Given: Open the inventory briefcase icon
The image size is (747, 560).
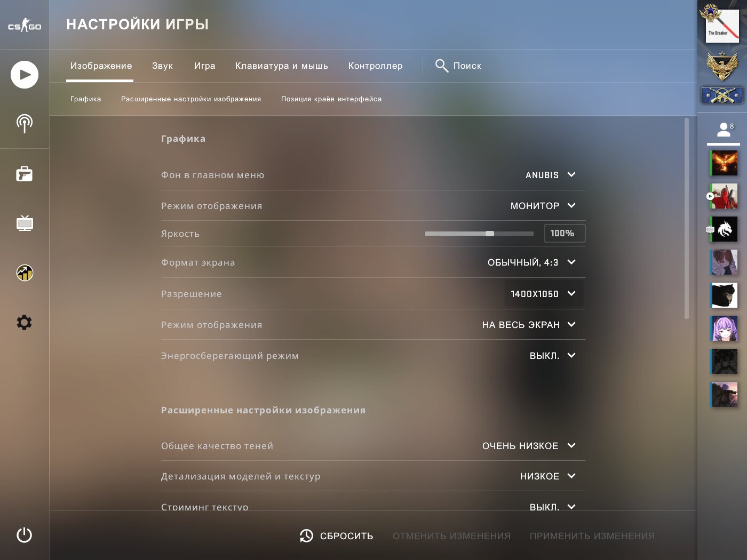Looking at the screenshot, I should 25,174.
